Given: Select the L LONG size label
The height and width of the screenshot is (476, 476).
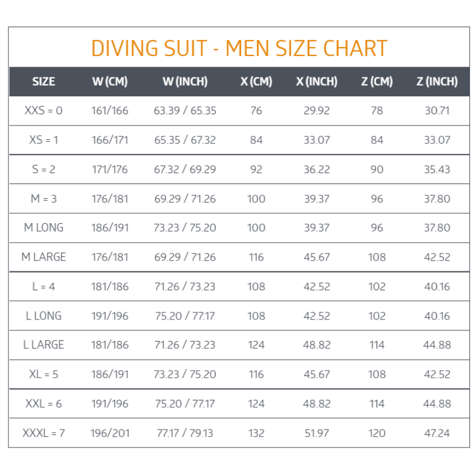Looking at the screenshot, I should point(43,315).
